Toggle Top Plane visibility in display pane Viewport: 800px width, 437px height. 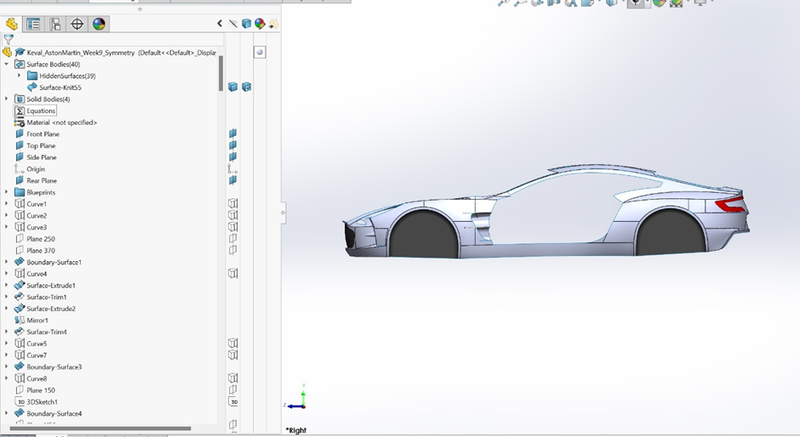[x=233, y=145]
